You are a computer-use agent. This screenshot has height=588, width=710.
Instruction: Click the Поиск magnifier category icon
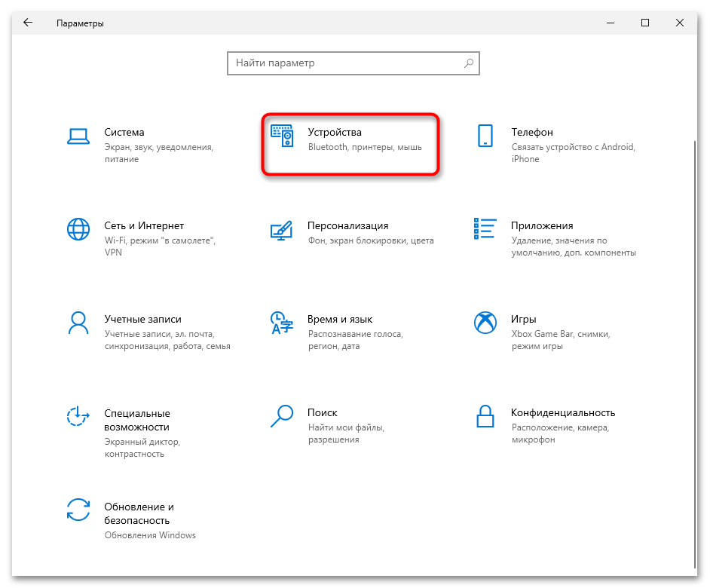click(282, 416)
